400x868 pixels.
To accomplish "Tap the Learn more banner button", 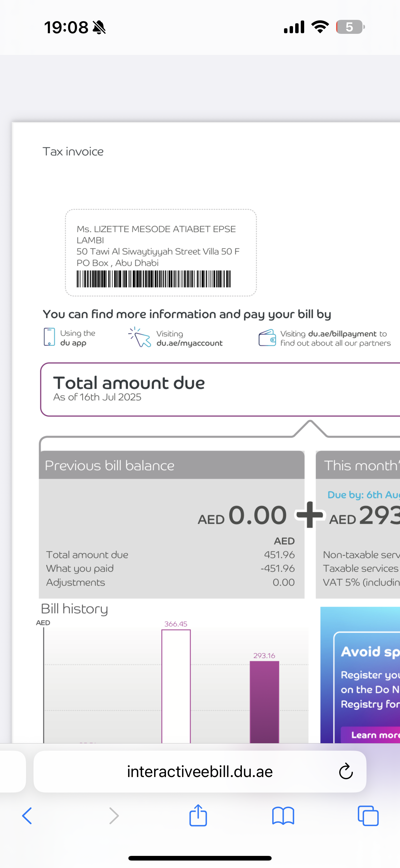I will pyautogui.click(x=371, y=735).
